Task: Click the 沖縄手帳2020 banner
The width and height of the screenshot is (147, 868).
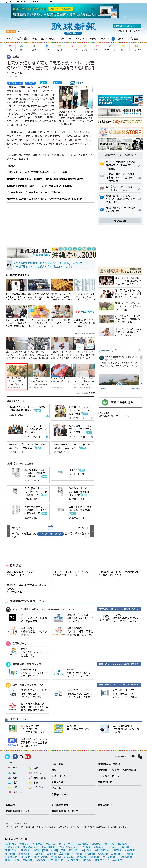Action: coord(74,252)
